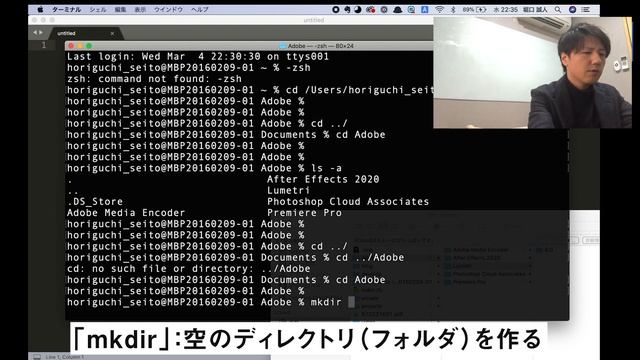Open the 表示 menu
This screenshot has height=360, width=640.
[x=140, y=9]
